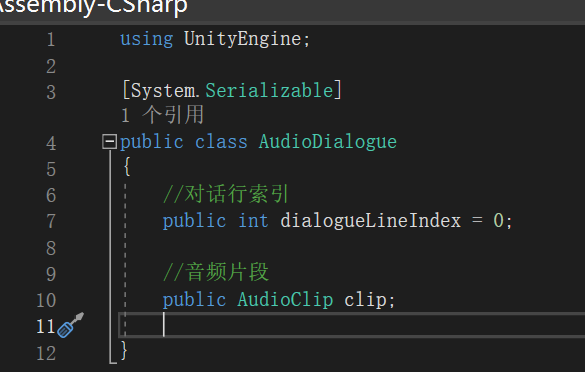
Task: Open the '1 个引用' CodeLens link
Action: (162, 115)
